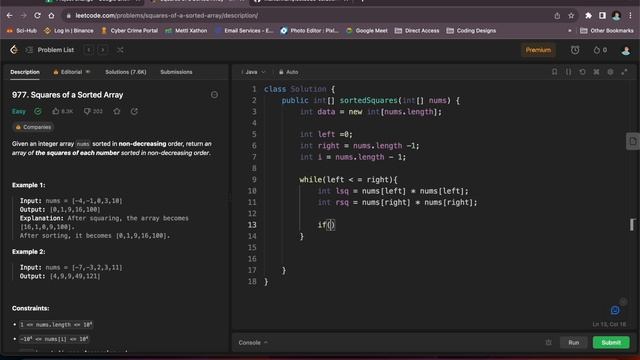The image size is (640, 360).
Task: Switch to the Description tab
Action: click(x=25, y=72)
